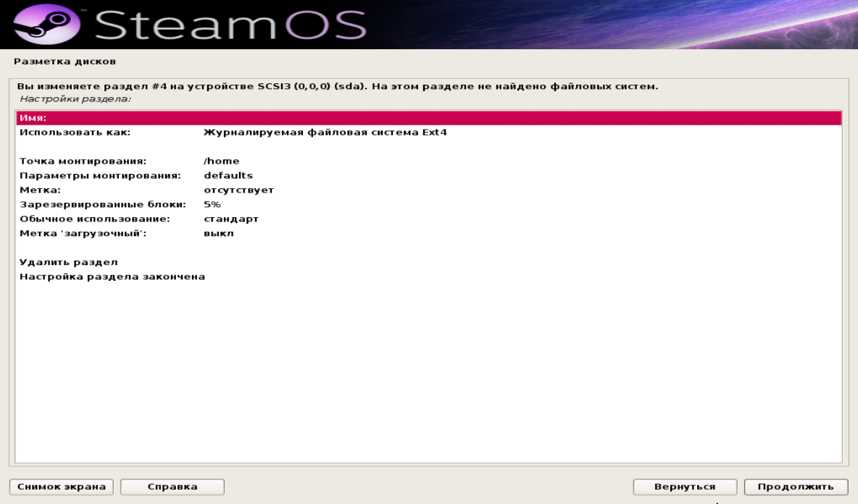The height and width of the screenshot is (504, 858).
Task: Click the "Разметка дисков" page heading
Action: [65, 62]
